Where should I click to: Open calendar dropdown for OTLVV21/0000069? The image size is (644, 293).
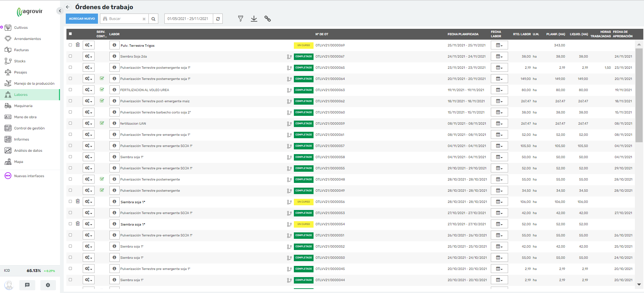(x=499, y=45)
